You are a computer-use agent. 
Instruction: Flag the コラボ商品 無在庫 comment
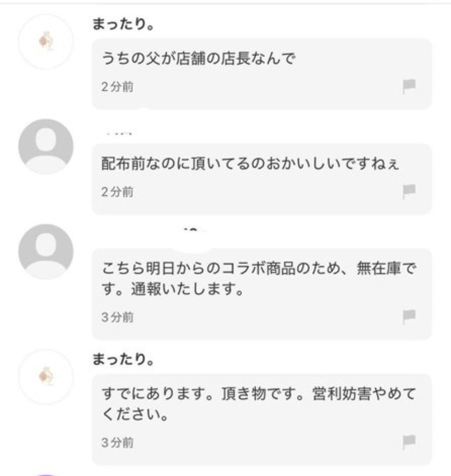click(409, 317)
